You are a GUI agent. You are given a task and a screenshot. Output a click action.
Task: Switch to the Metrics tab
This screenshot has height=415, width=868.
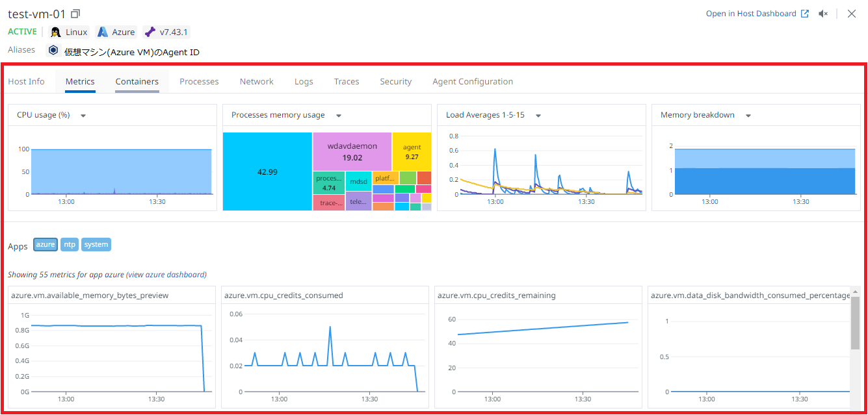coord(80,81)
